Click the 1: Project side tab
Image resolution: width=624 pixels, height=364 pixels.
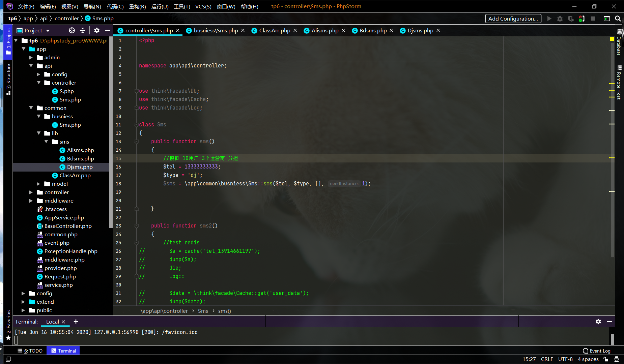(x=8, y=42)
